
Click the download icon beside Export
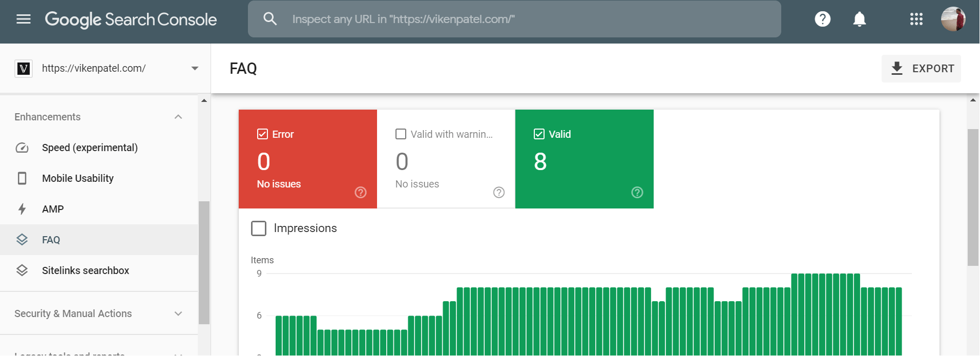click(897, 69)
